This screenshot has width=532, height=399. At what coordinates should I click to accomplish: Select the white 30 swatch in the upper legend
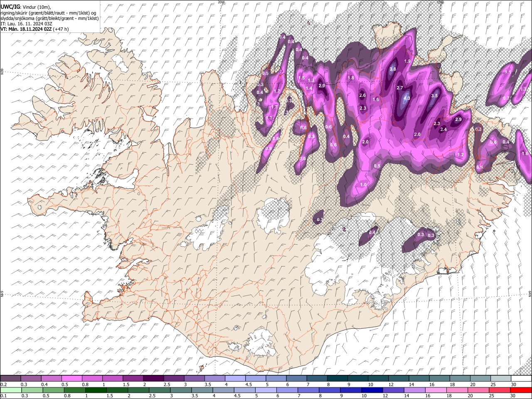pos(522,379)
